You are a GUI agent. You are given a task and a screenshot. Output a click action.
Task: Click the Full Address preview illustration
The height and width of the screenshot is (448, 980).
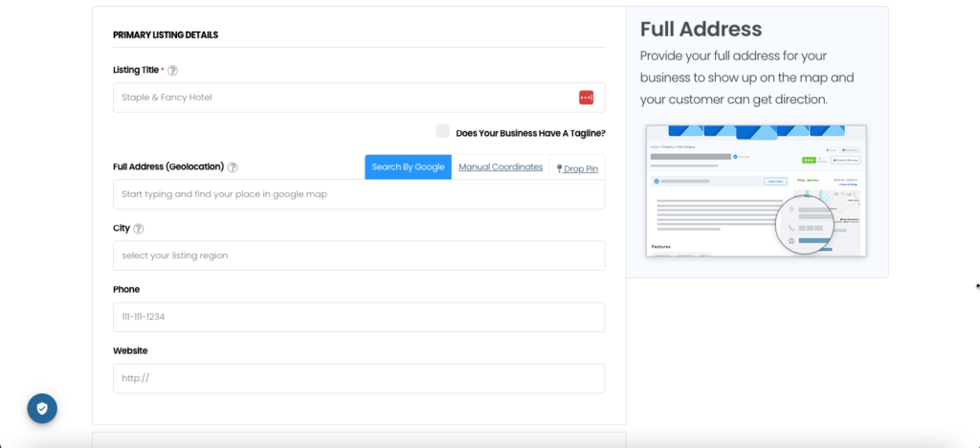coord(756,190)
